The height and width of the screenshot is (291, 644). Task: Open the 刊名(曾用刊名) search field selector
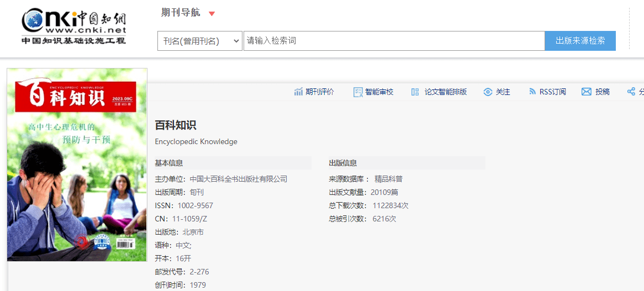coord(199,41)
